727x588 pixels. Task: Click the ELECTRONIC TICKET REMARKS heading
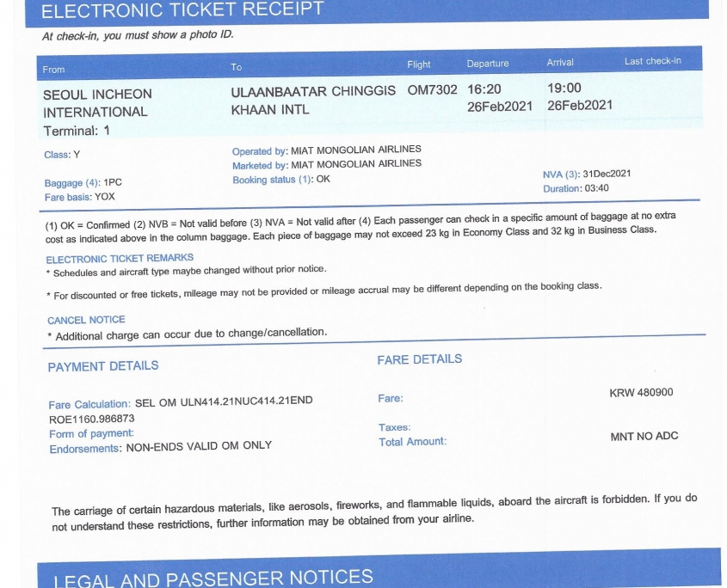(120, 258)
